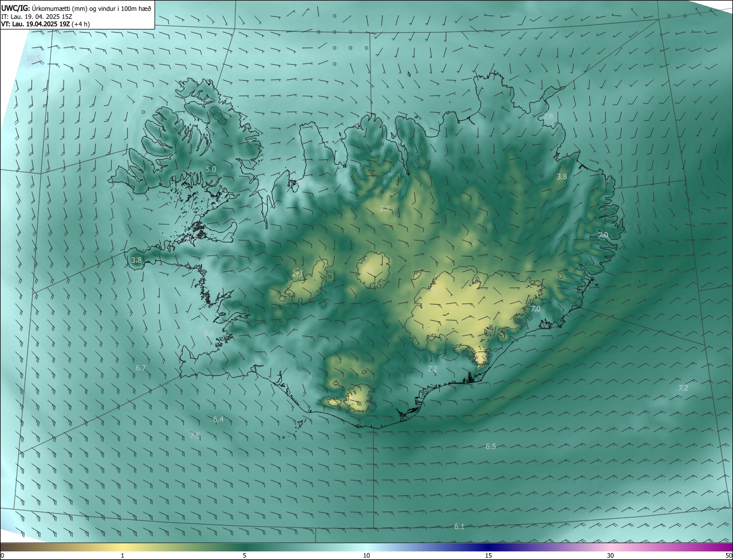Click the '15' tick on the color scale

(488, 556)
